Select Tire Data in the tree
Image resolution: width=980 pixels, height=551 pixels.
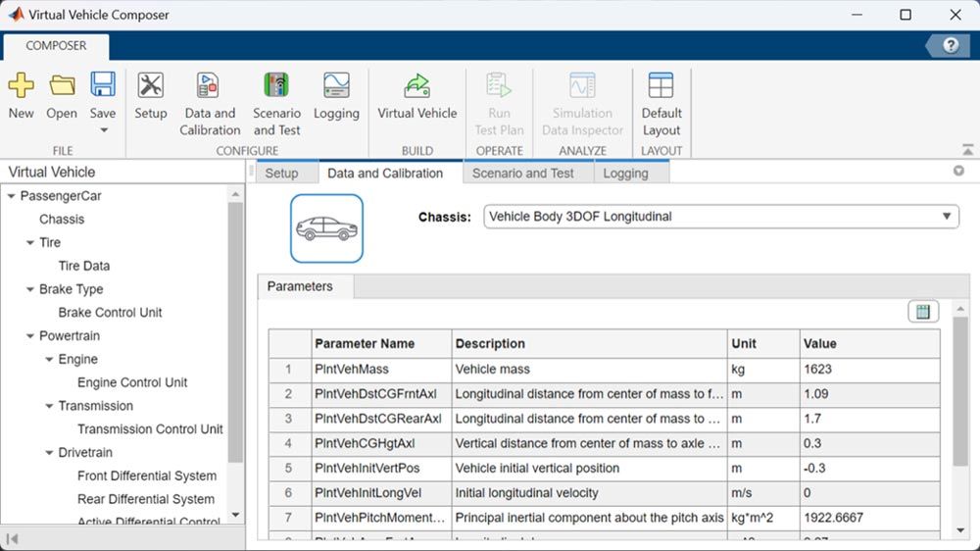click(83, 266)
